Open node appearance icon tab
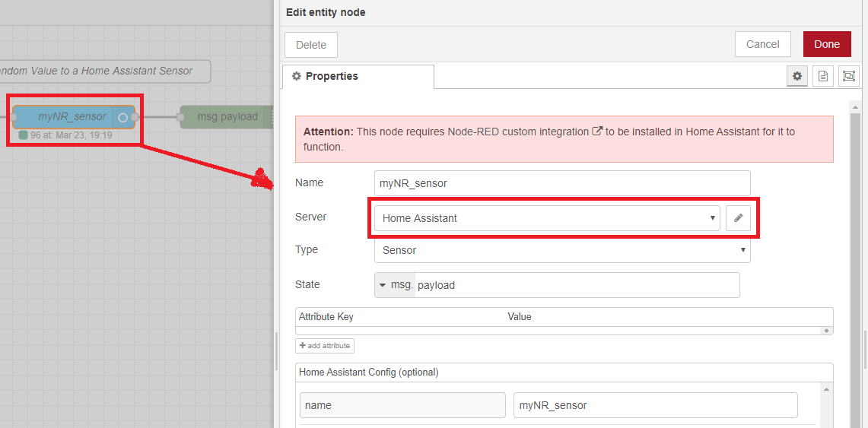Screen dimensions: 868x428 click(849, 76)
